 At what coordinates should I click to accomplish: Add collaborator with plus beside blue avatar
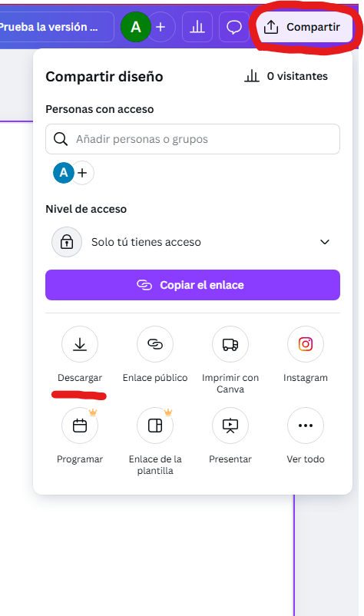(83, 173)
